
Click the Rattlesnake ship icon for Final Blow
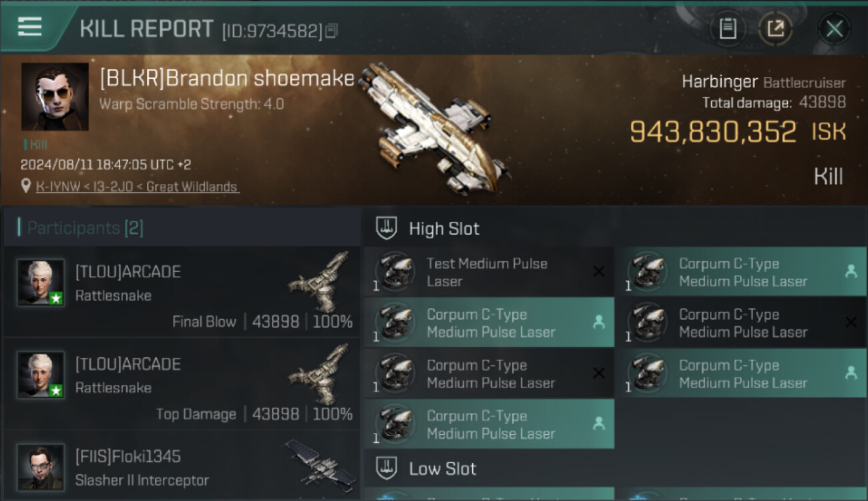pyautogui.click(x=320, y=281)
